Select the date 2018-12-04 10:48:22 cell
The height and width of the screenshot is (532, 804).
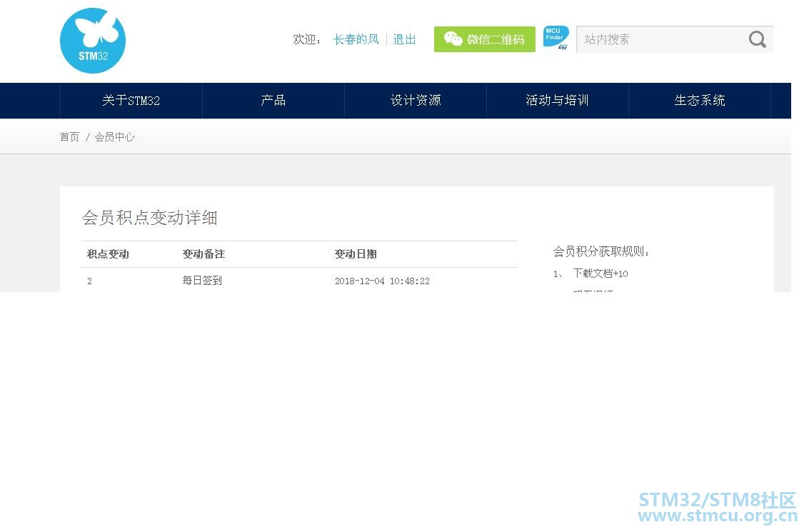click(x=382, y=281)
